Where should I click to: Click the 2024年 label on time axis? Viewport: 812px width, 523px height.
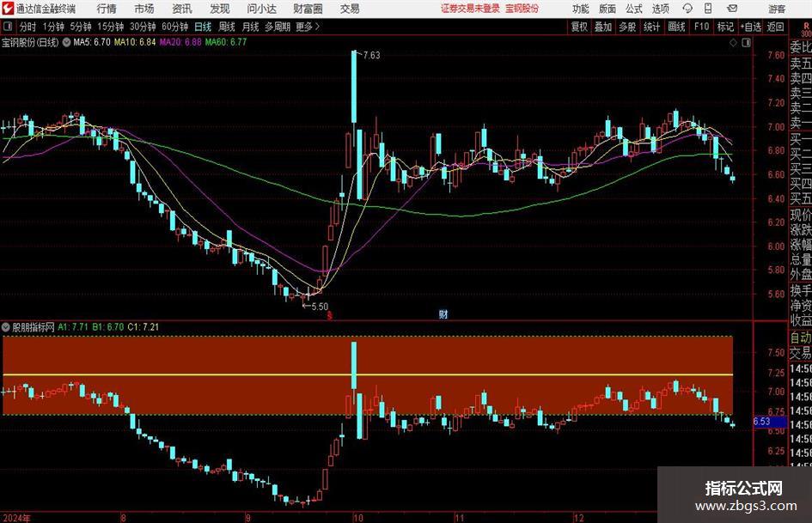16,518
